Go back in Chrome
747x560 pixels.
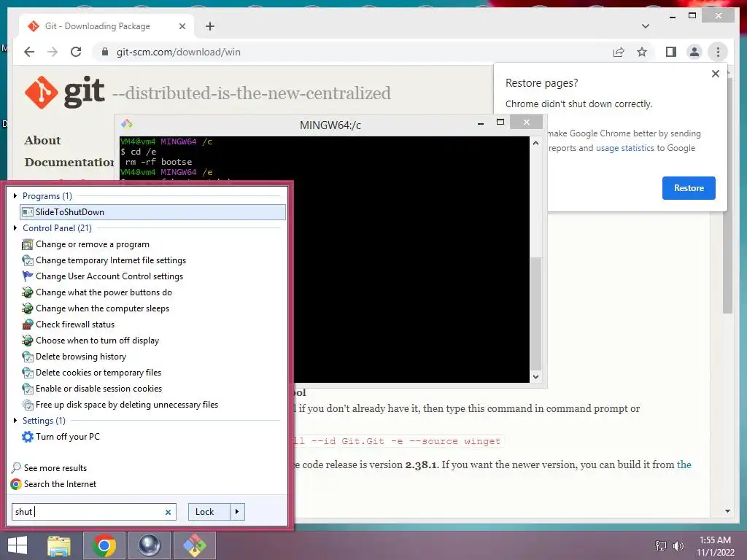pos(29,52)
